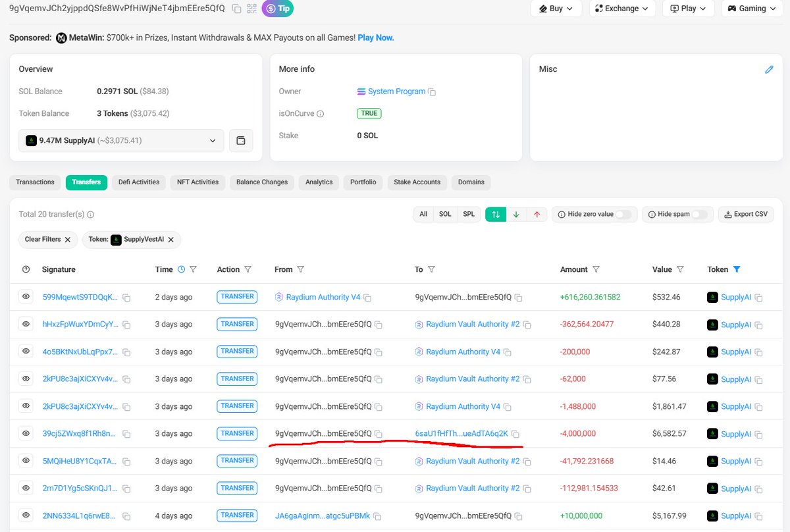View details of 4o5BKtNxUbLqPpx7 row via eye
Screen dimensions: 790x532
coord(26,352)
